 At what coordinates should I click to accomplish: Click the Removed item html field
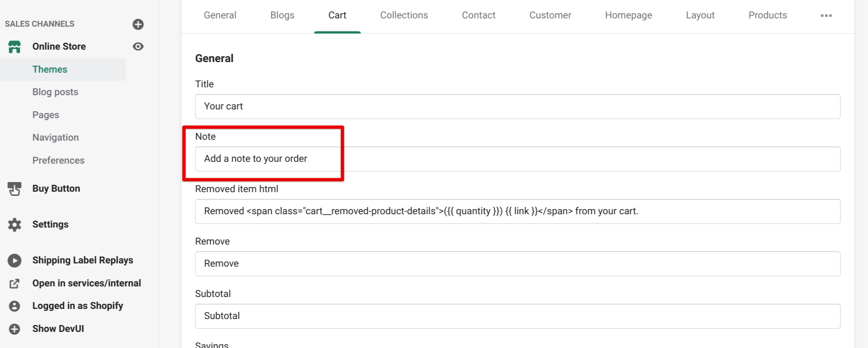[517, 211]
